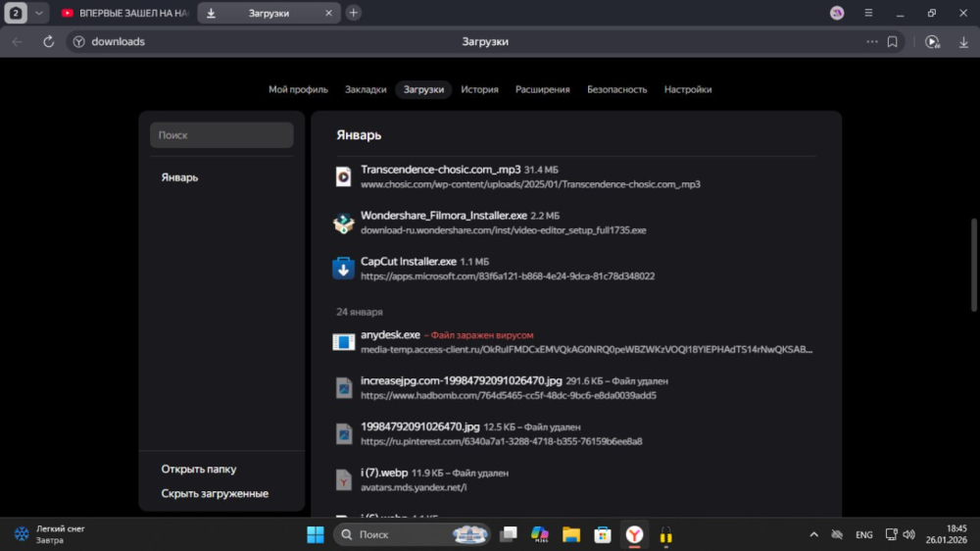Show hidden tray icons chevron
Viewport: 980px width, 551px height.
click(x=813, y=534)
